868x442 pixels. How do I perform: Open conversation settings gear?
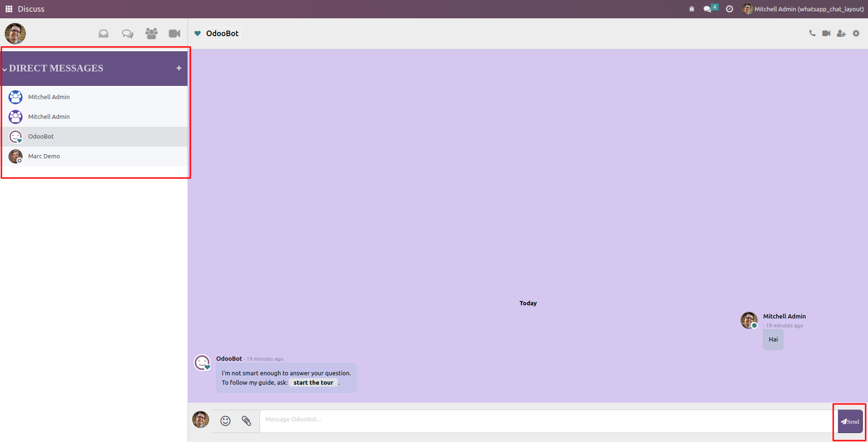pos(856,33)
